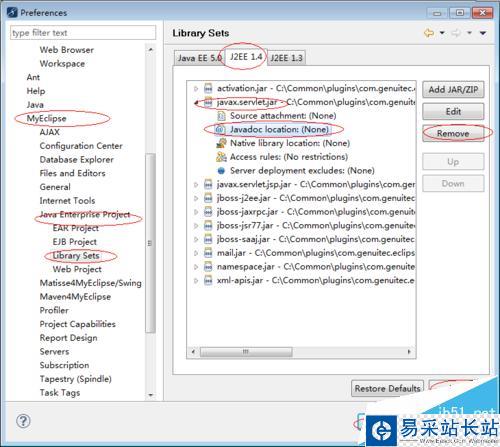Click the horizontal scrollbar thumb in jar list

246,352
